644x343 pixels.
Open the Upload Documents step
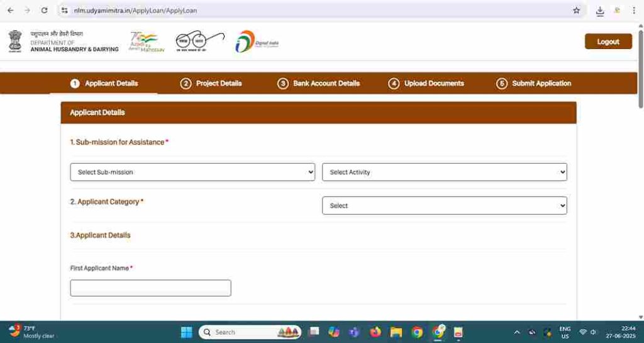tap(426, 83)
